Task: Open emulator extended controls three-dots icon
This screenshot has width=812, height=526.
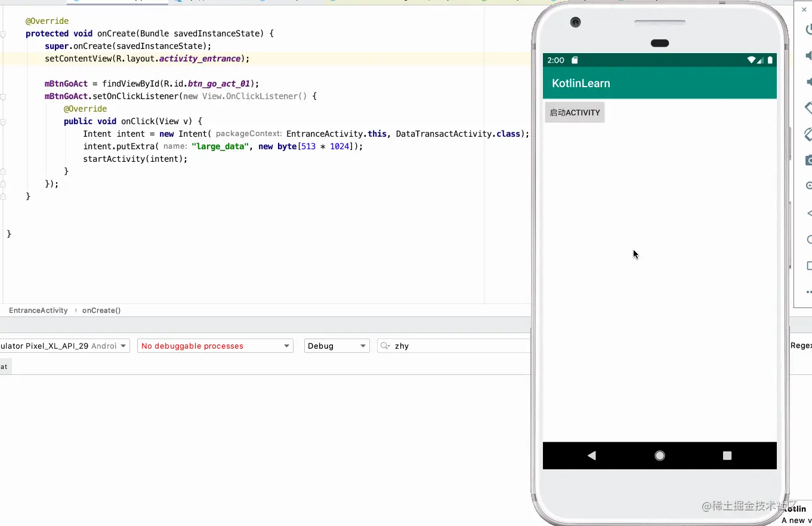Action: click(x=809, y=292)
